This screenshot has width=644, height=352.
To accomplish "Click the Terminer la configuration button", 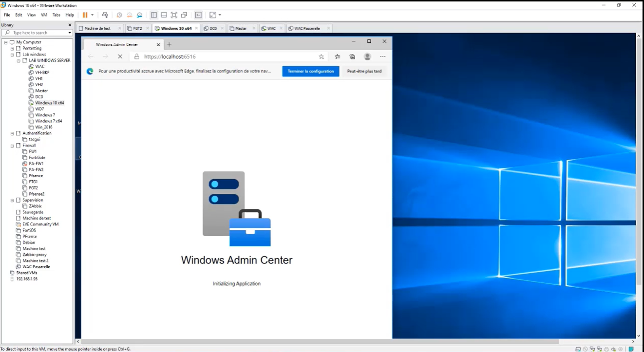I will point(310,71).
